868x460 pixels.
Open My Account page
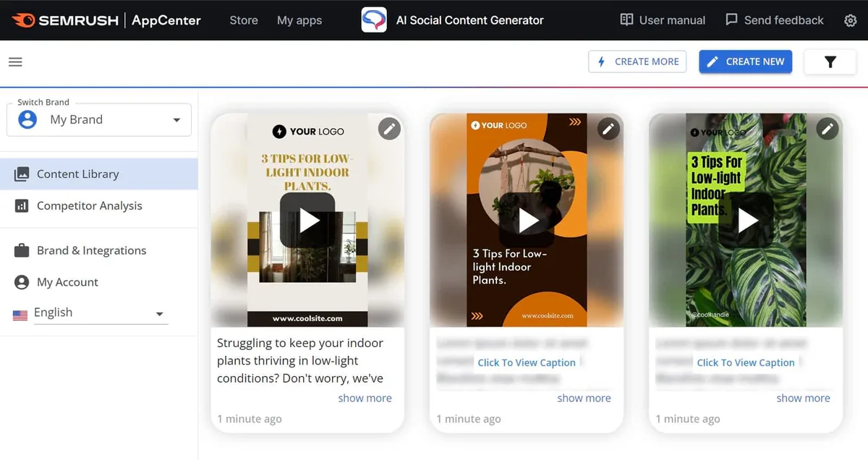coord(99,282)
